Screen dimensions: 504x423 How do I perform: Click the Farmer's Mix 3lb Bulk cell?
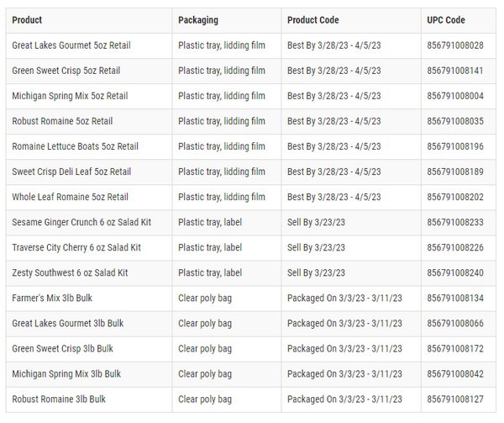point(55,298)
